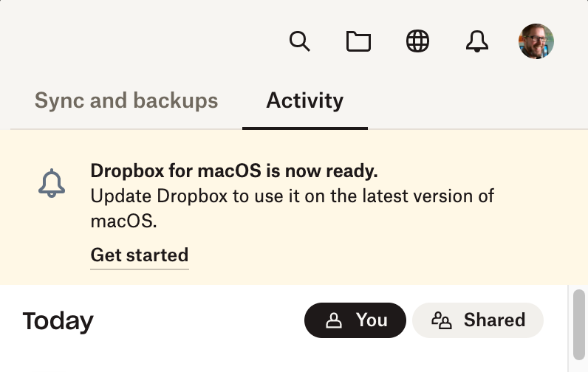Click the person icon in You filter
Viewport: 588px width, 372px height.
click(335, 320)
